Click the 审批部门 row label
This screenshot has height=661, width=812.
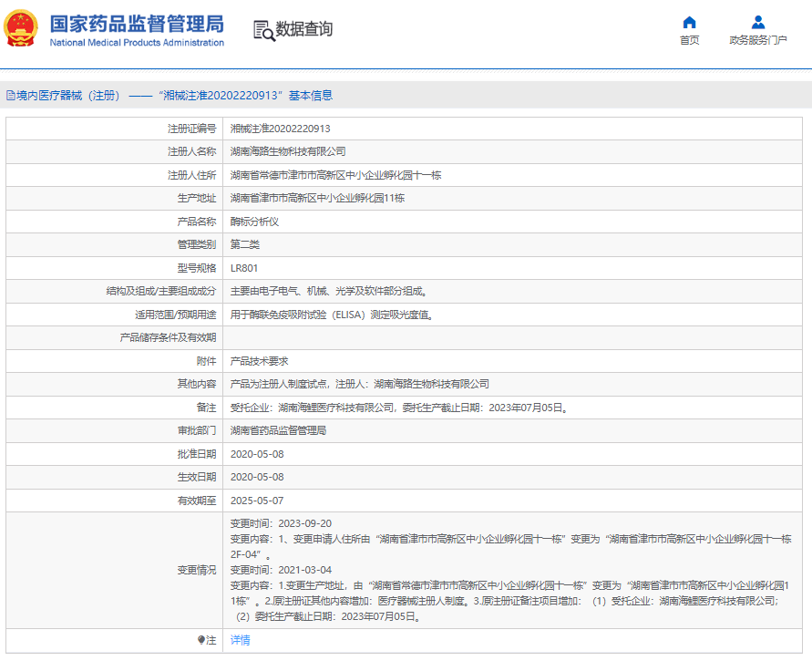(x=196, y=430)
